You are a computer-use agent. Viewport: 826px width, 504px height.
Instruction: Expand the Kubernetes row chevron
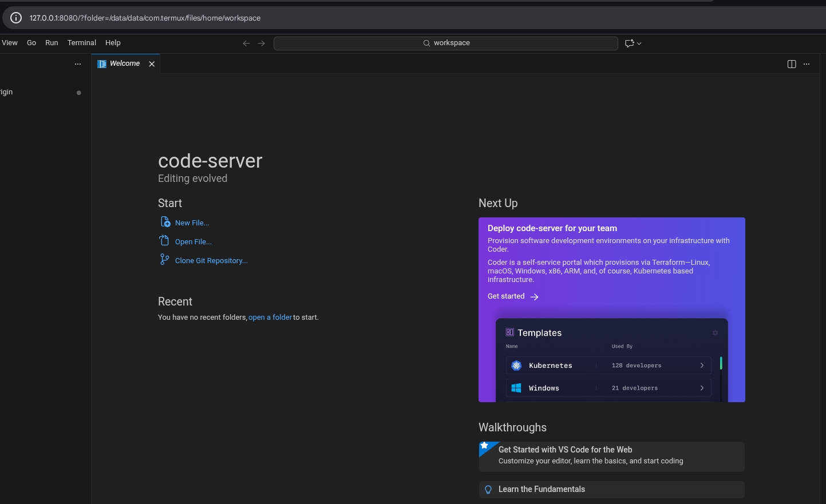coord(702,366)
